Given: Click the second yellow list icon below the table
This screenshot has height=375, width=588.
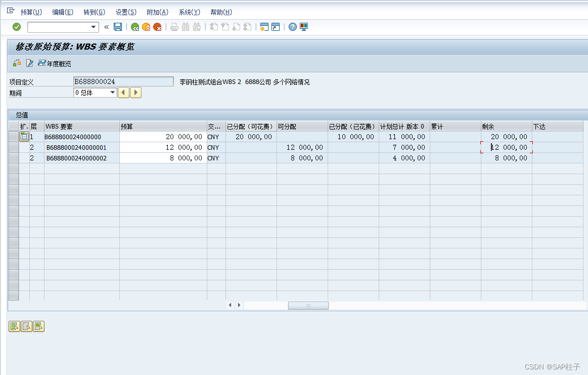Looking at the screenshot, I should tap(27, 326).
